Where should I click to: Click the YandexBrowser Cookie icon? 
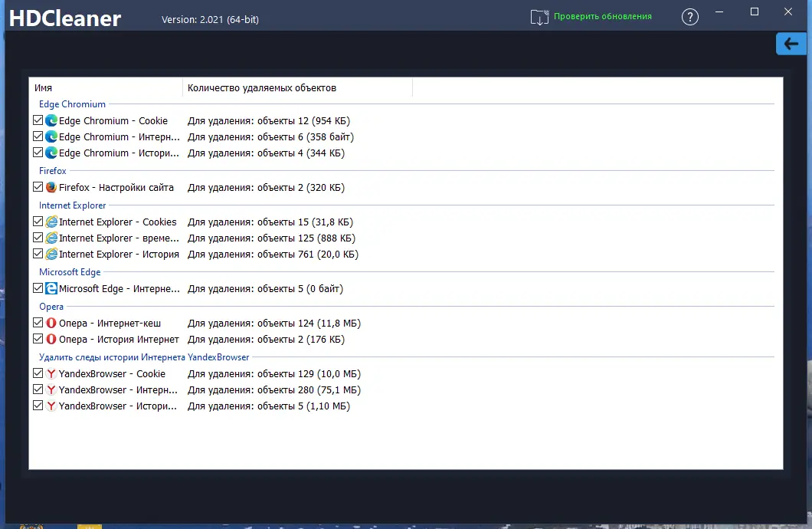pyautogui.click(x=51, y=373)
